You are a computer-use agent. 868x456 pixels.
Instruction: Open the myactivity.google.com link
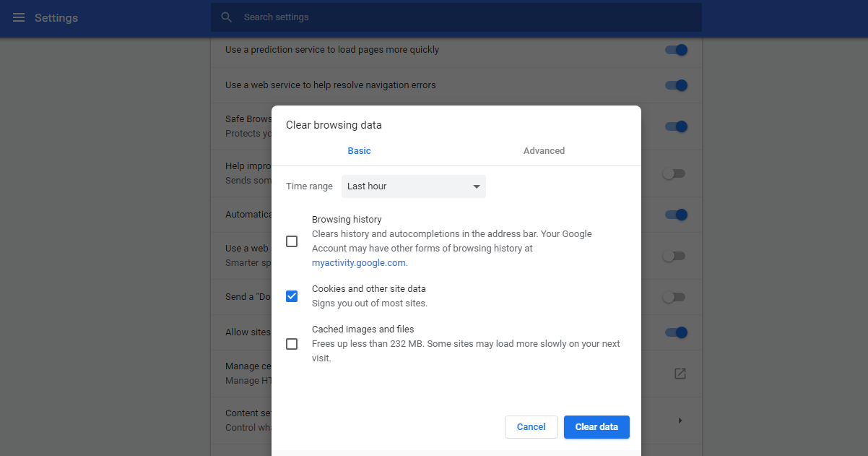[x=359, y=263]
